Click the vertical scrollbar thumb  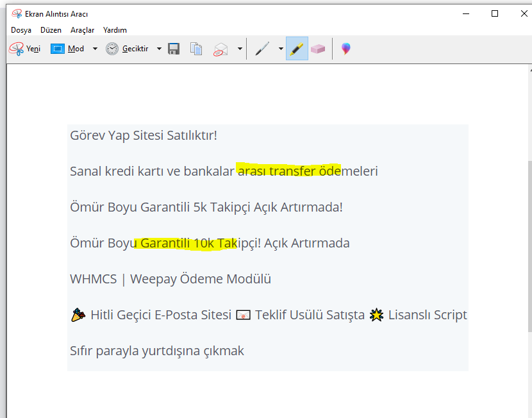(530, 246)
